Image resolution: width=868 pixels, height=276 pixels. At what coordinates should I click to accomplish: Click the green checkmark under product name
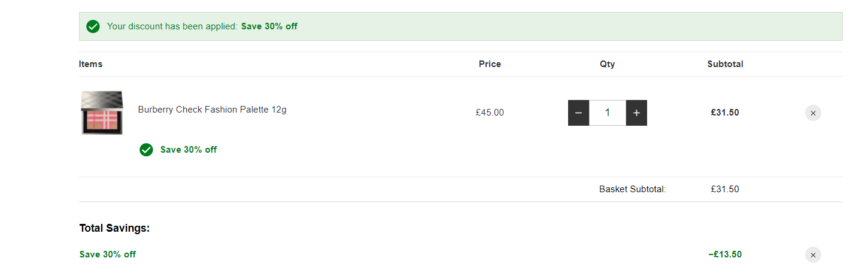[x=146, y=150]
